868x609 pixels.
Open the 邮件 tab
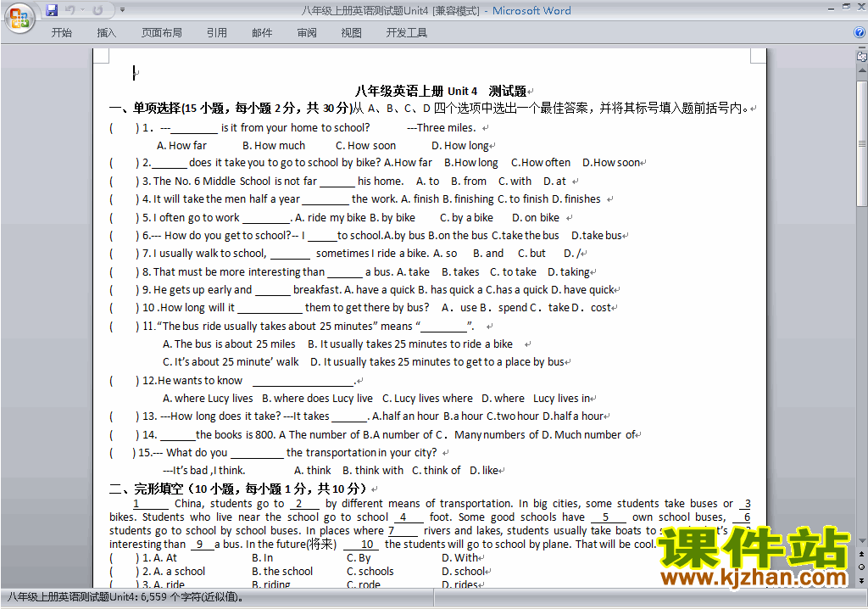coord(262,33)
